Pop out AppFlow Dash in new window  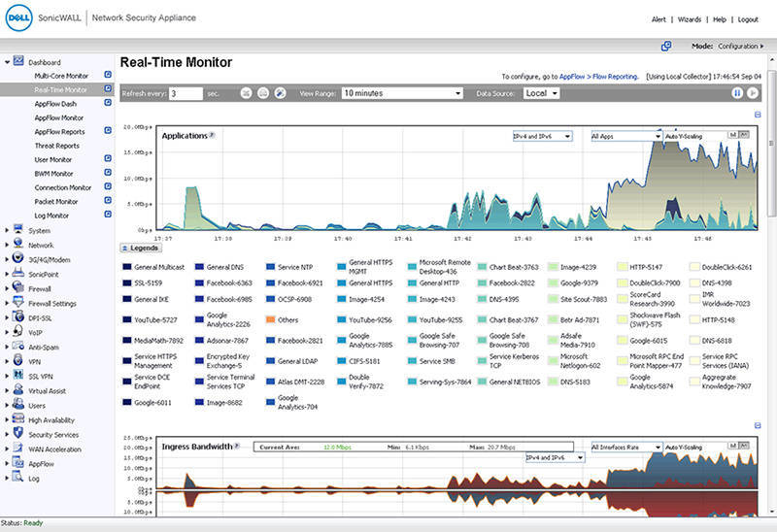108,103
